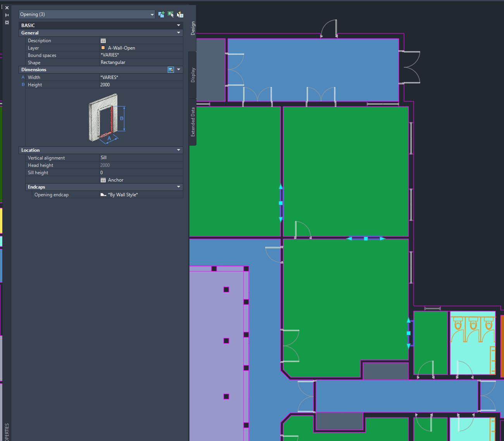Collapse the Endcaps section
Viewport: 504px width, 441px height.
(x=178, y=187)
